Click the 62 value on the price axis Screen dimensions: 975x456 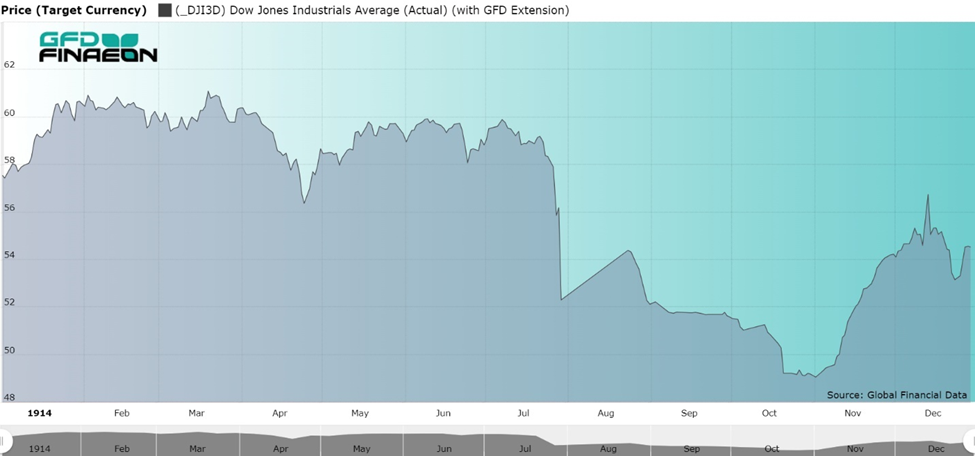pyautogui.click(x=9, y=65)
